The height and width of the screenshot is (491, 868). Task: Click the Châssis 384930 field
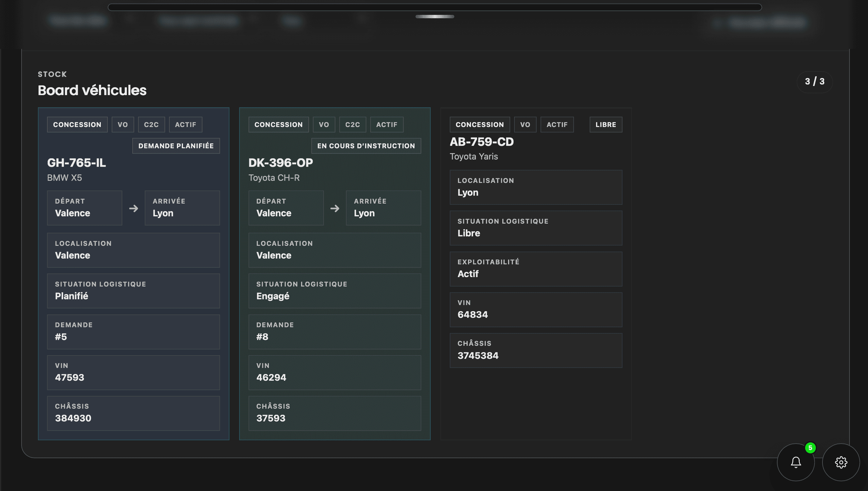click(x=134, y=413)
